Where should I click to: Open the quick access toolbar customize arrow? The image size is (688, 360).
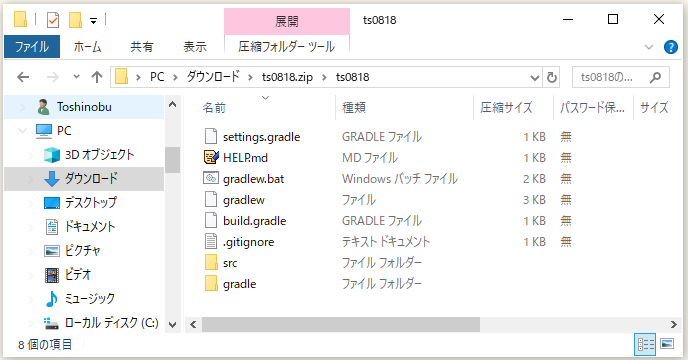[x=93, y=21]
